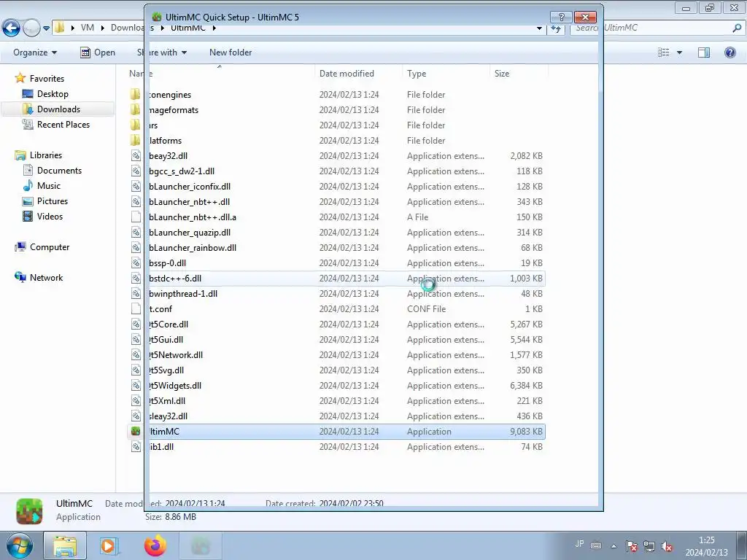The image size is (747, 560).
Task: Click the Action Center flag tray icon
Action: (632, 545)
